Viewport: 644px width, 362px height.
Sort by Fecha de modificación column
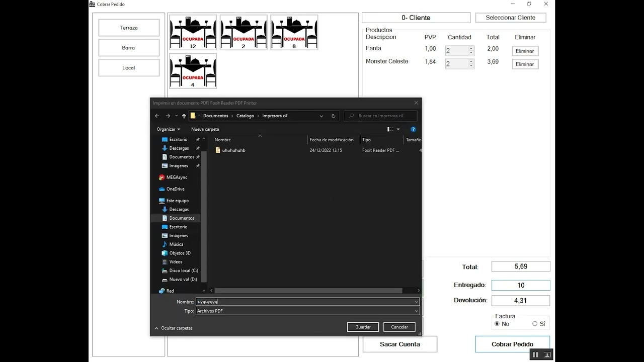[332, 140]
